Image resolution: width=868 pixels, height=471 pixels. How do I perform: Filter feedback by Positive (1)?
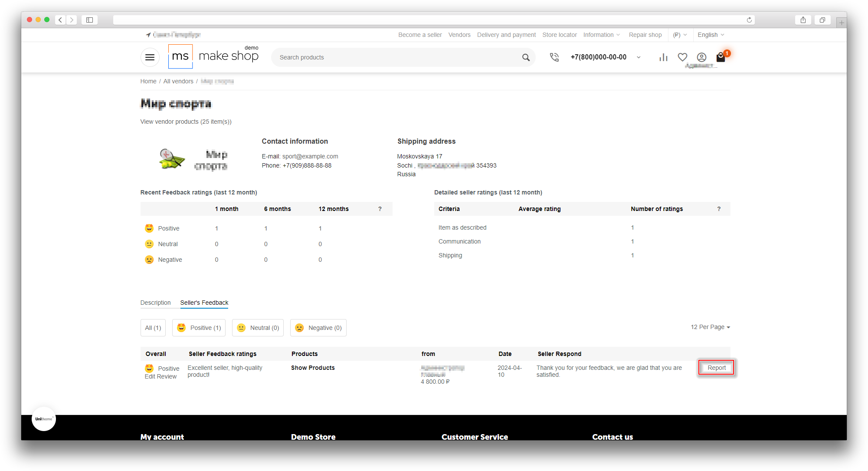click(199, 328)
